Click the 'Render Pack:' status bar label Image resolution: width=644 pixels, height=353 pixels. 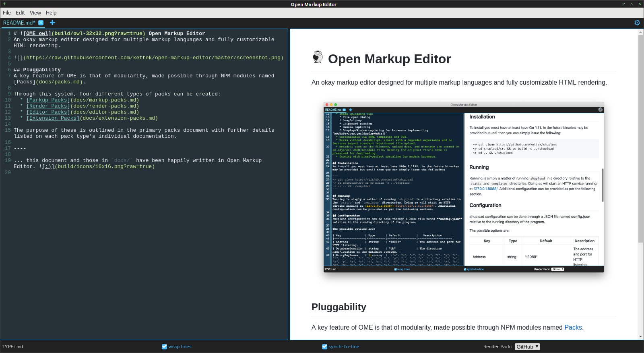[x=498, y=347]
